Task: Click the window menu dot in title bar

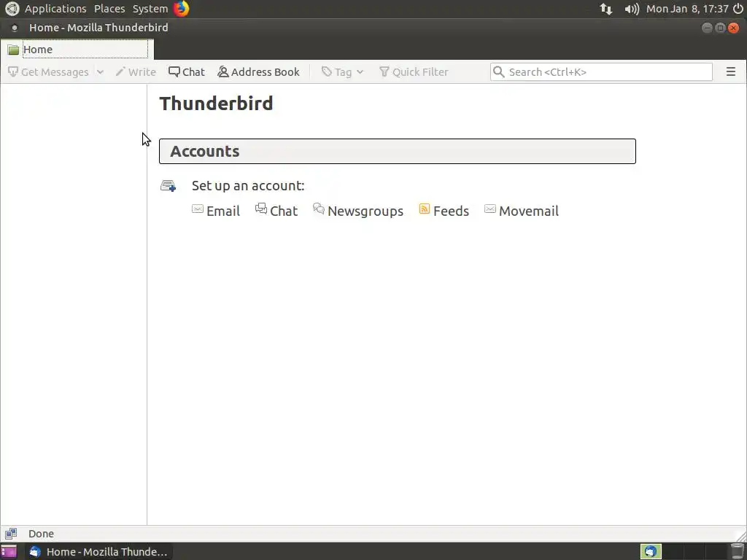Action: 15,28
